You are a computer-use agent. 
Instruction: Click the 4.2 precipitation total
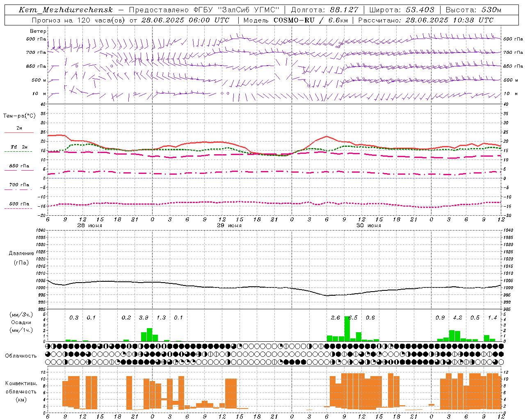(x=458, y=318)
